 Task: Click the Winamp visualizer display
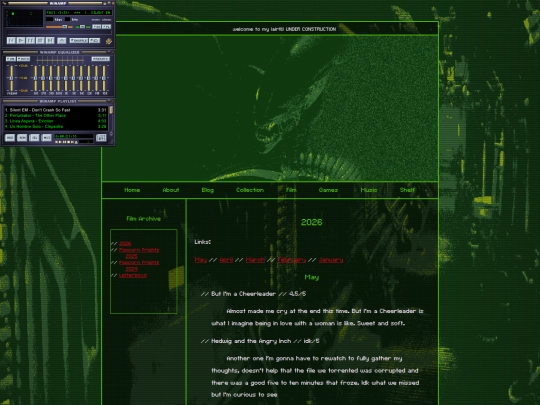tap(24, 18)
